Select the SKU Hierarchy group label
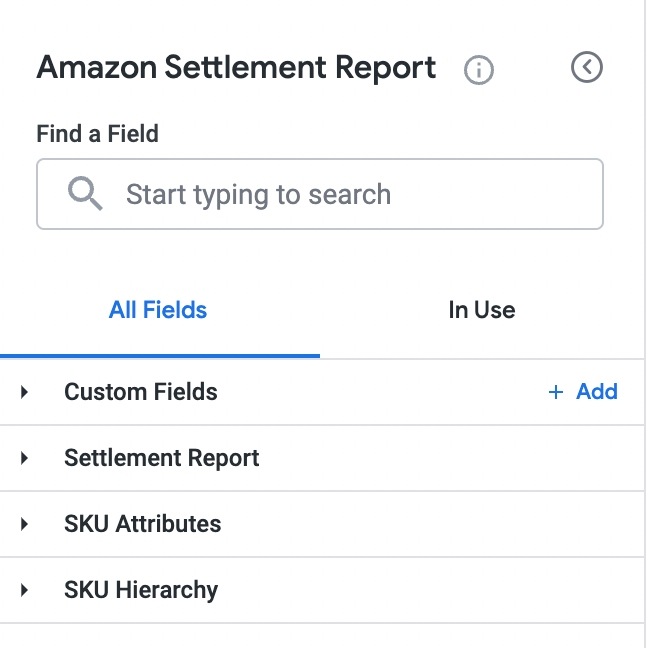 141,590
